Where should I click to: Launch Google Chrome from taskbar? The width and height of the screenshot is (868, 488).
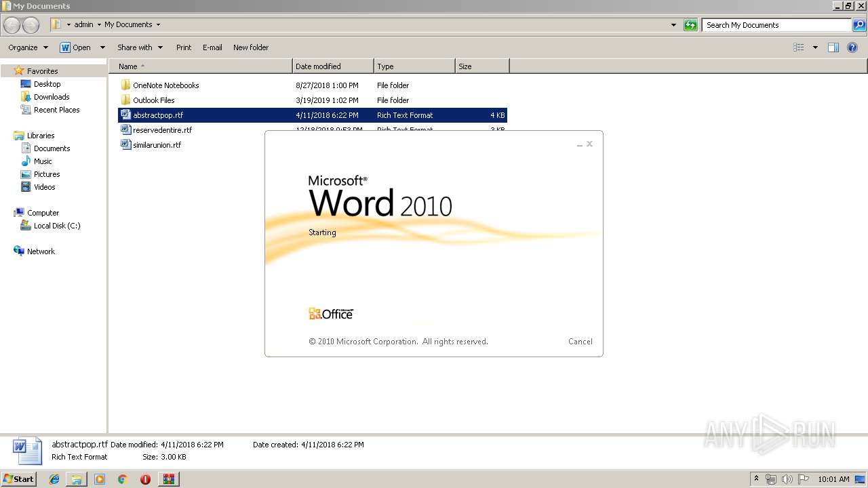(123, 479)
